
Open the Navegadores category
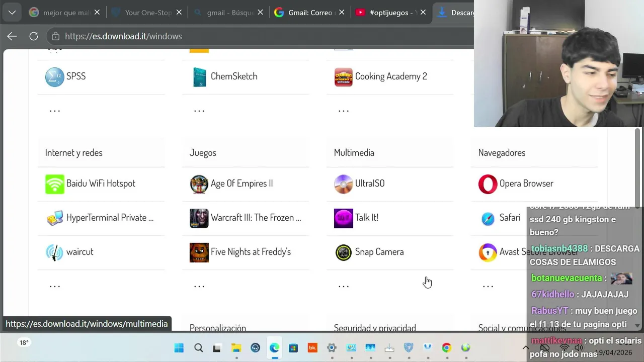point(502,153)
